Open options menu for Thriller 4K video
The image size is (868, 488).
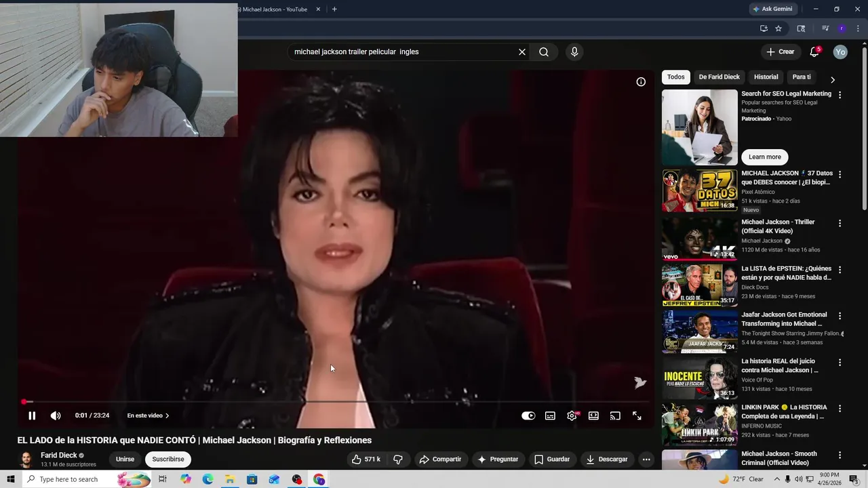(x=840, y=223)
